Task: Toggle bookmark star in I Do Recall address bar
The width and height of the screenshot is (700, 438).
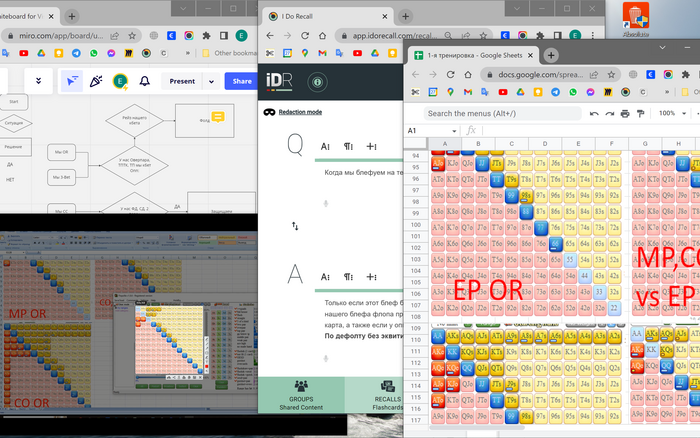Action: point(483,36)
